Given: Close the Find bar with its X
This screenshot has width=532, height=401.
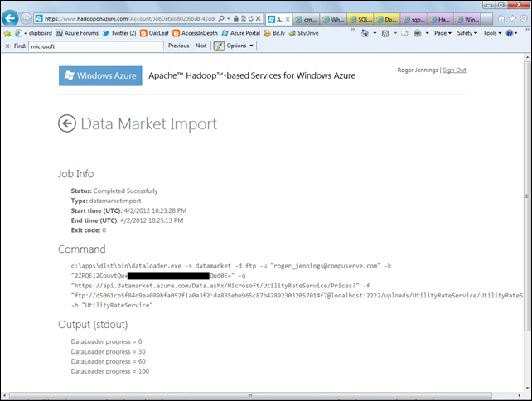Looking at the screenshot, I should [x=7, y=46].
